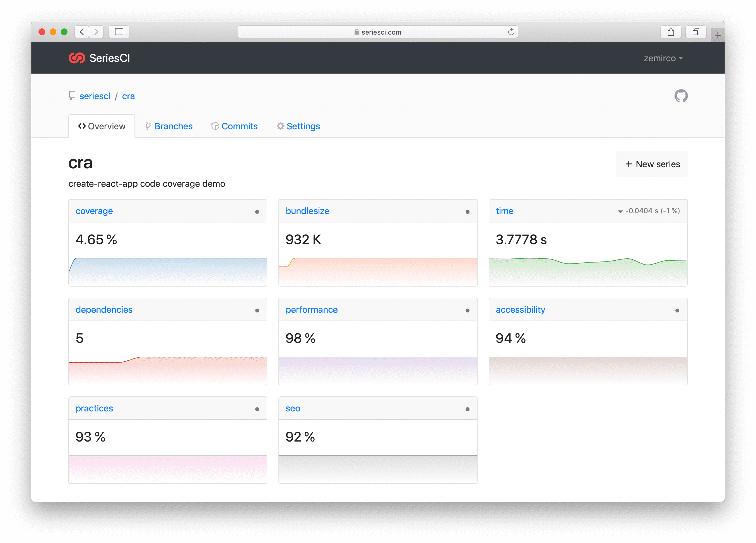Add a new tab with plus icon
The width and height of the screenshot is (756, 543).
coord(718,35)
